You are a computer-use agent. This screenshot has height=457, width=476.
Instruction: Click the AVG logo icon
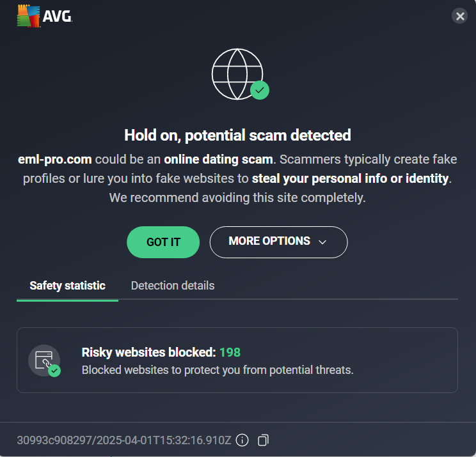click(29, 17)
